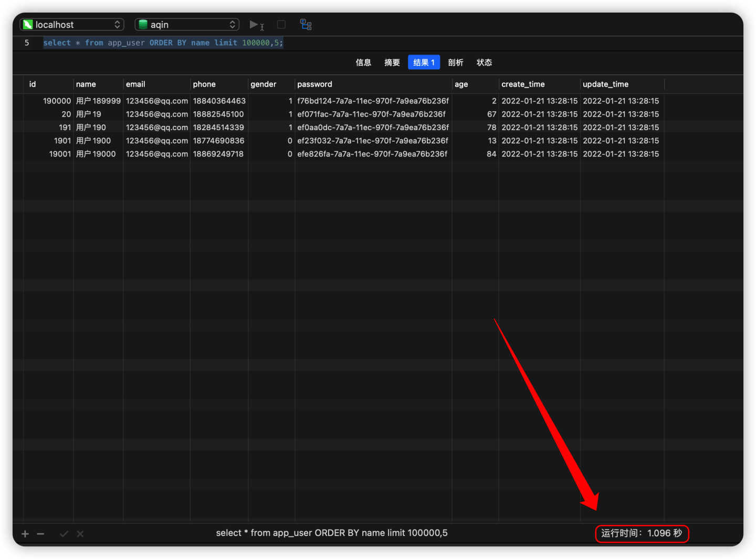Click into the SQL editor query line
Viewport: 756px width, 559px height.
tap(163, 43)
